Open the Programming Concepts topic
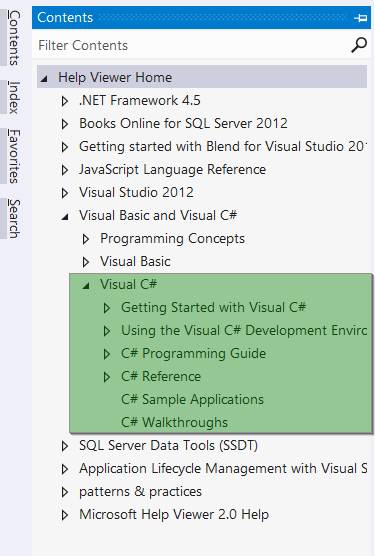 point(172,239)
